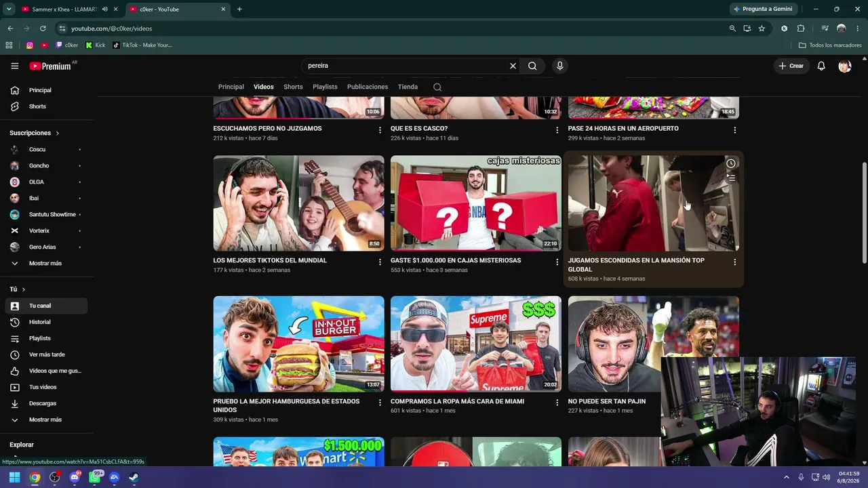Open the YouTube guide hamburger menu

point(14,66)
